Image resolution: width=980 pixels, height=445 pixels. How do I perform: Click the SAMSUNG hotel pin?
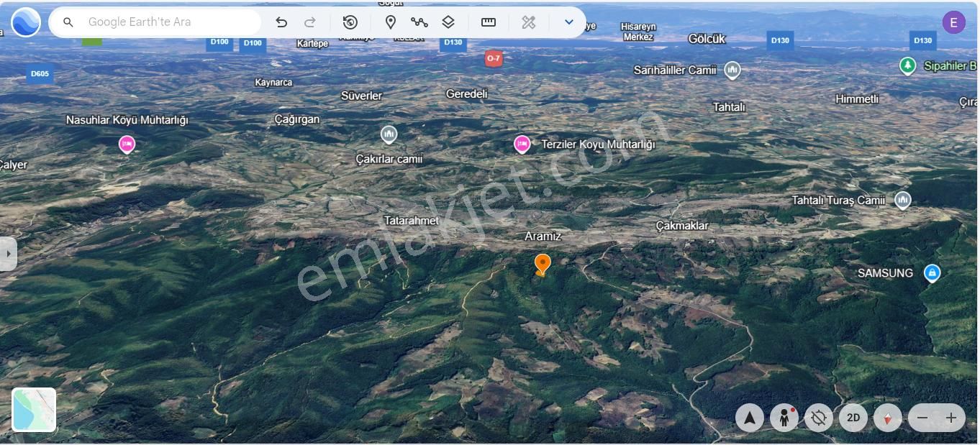coord(933,272)
